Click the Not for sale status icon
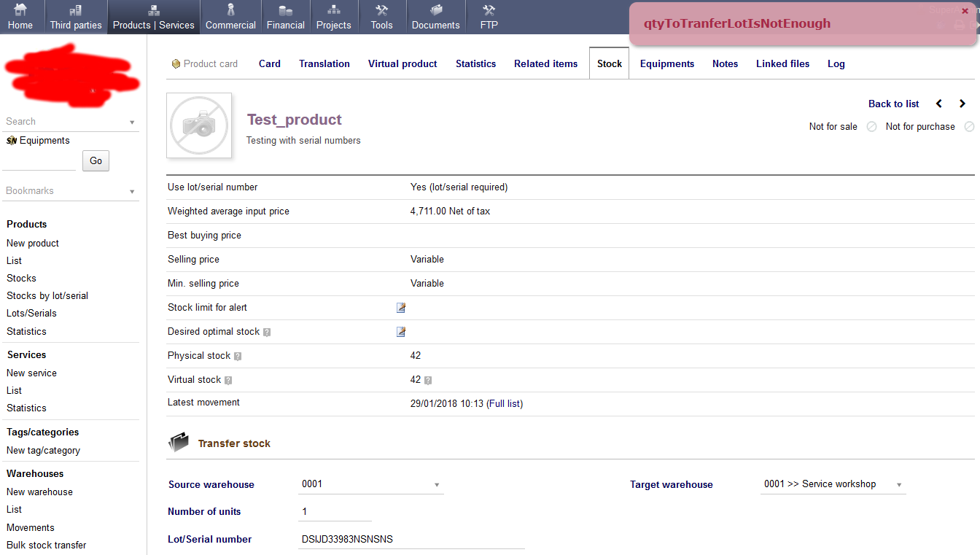Screen dimensions: 980x555 [871, 127]
